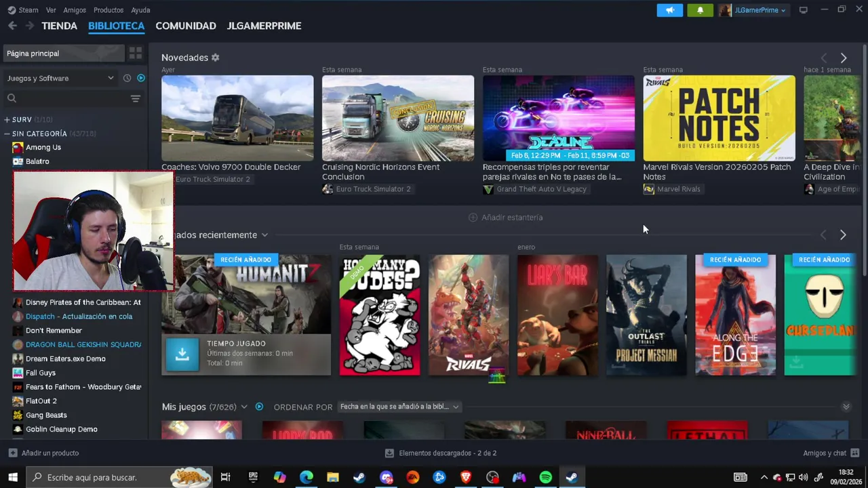The image size is (868, 488).
Task: Switch to Big Picture mode icon
Action: click(x=804, y=10)
